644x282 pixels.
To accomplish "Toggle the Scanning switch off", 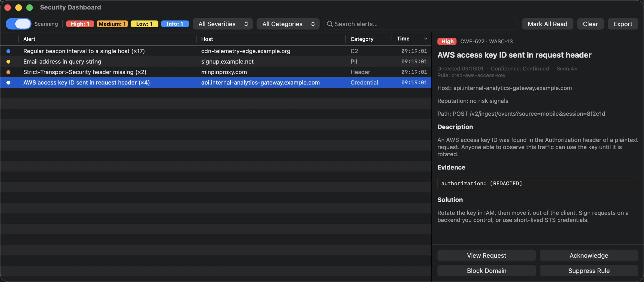I will point(18,24).
